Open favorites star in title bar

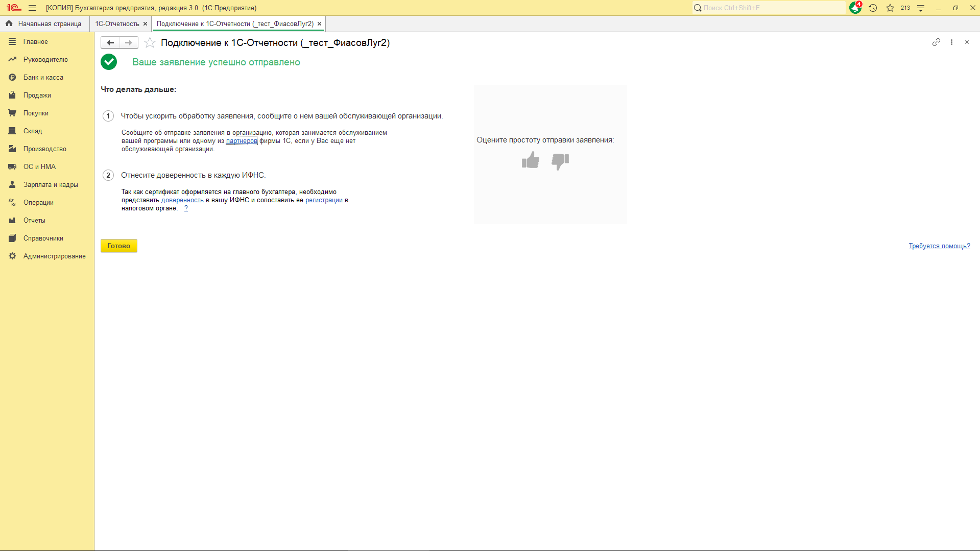[x=890, y=8]
